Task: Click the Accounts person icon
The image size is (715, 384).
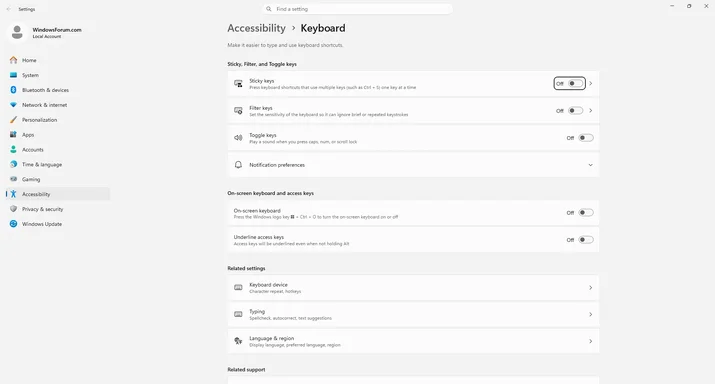Action: [x=13, y=149]
